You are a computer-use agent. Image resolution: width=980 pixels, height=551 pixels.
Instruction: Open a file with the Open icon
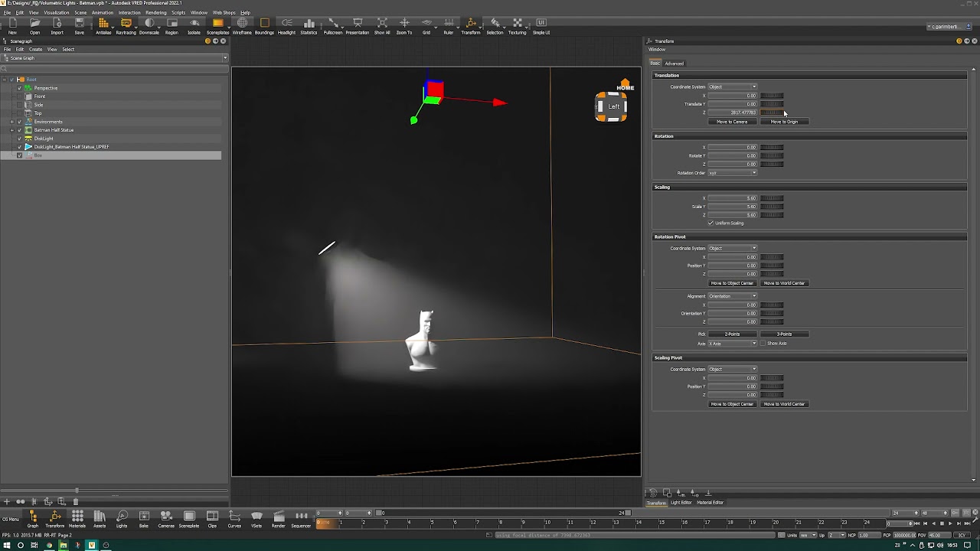coord(34,26)
